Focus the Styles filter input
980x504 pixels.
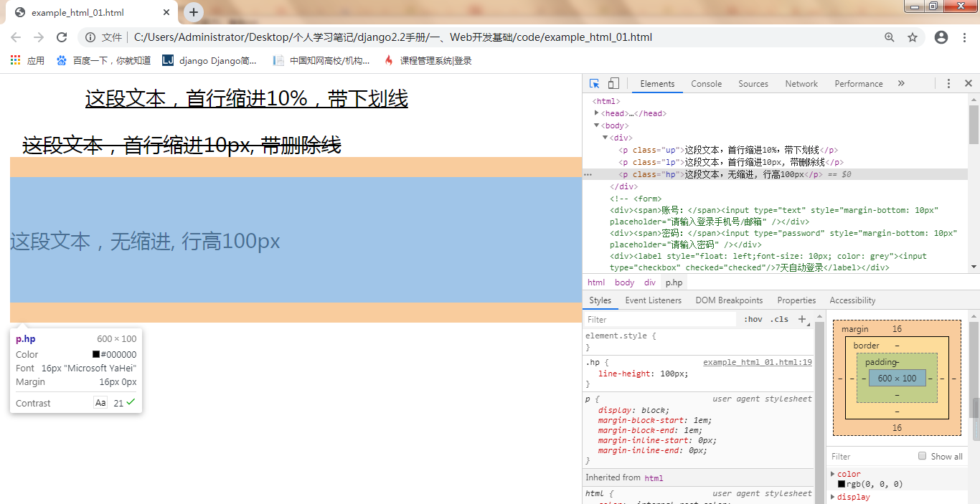(x=660, y=319)
